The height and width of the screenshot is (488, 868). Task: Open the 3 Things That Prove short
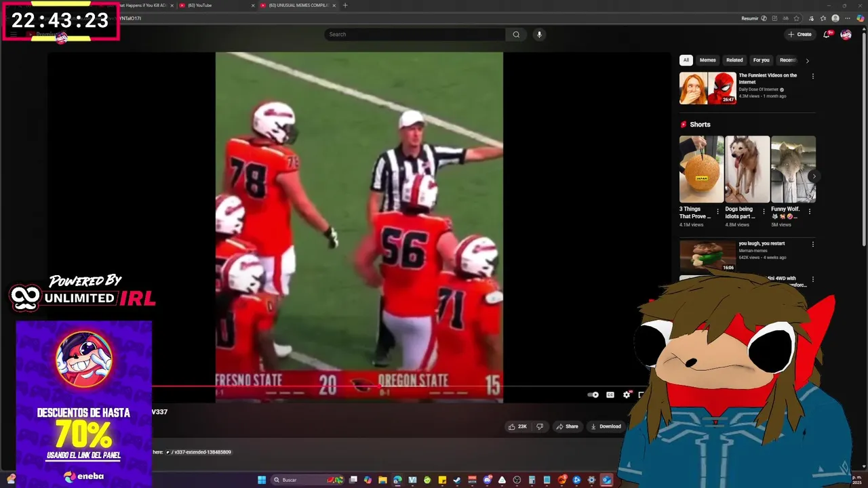pyautogui.click(x=701, y=169)
